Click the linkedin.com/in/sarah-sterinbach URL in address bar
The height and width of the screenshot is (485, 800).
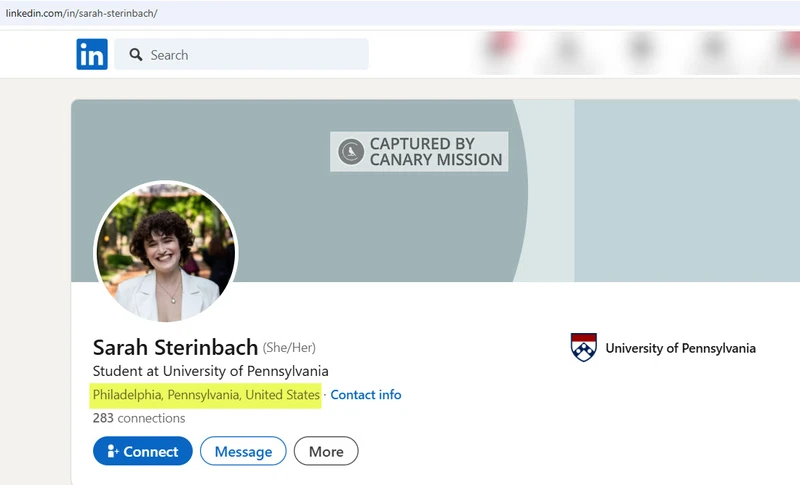click(x=81, y=13)
